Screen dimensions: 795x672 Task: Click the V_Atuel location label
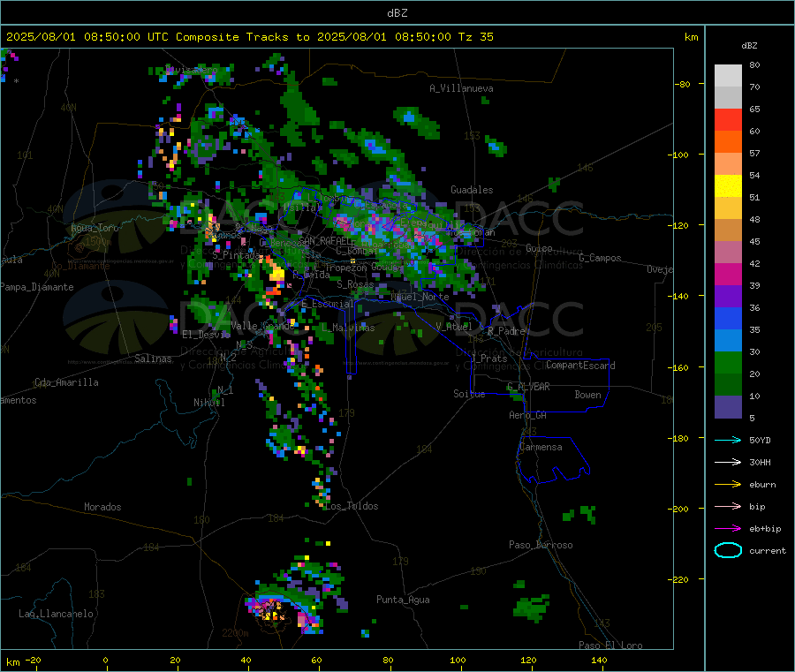pos(454,327)
